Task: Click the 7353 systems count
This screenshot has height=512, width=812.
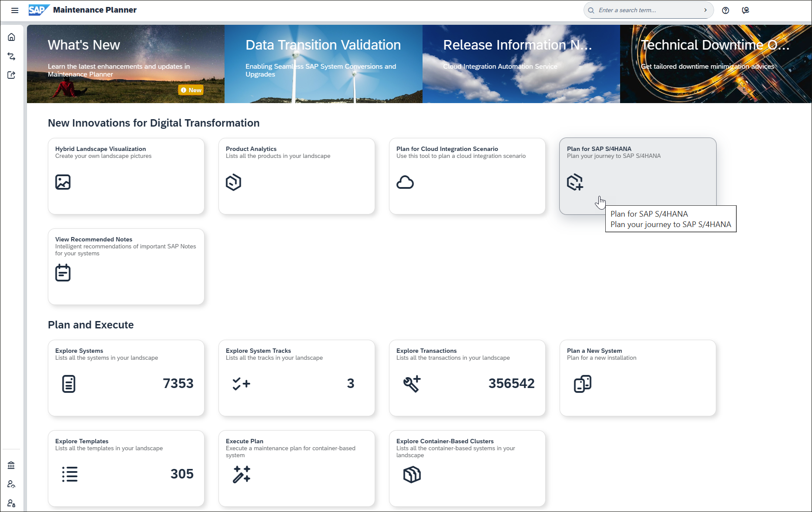Action: pos(178,383)
